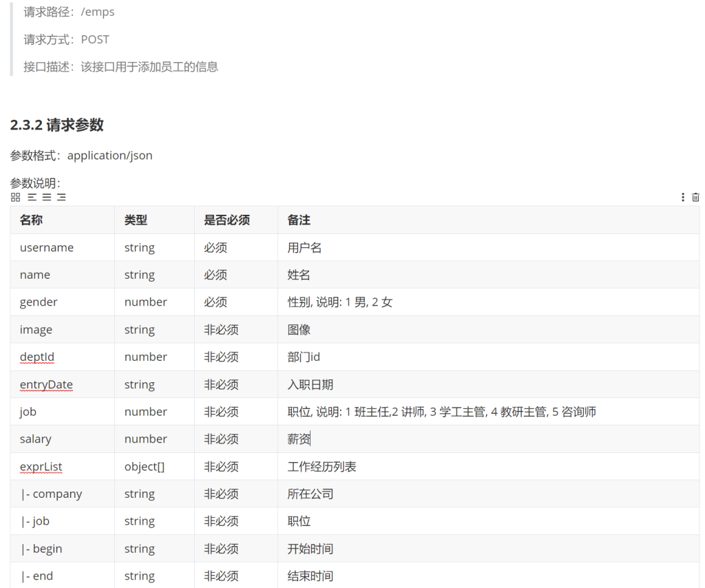Click the trash icon to delete the table
The height and width of the screenshot is (588, 705).
coord(695,198)
